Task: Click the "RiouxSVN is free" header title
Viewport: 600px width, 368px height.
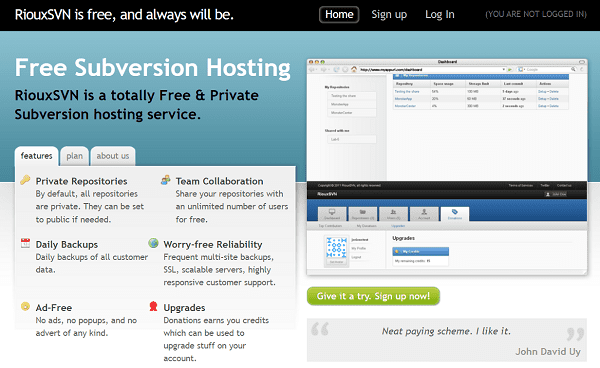Action: [124, 15]
